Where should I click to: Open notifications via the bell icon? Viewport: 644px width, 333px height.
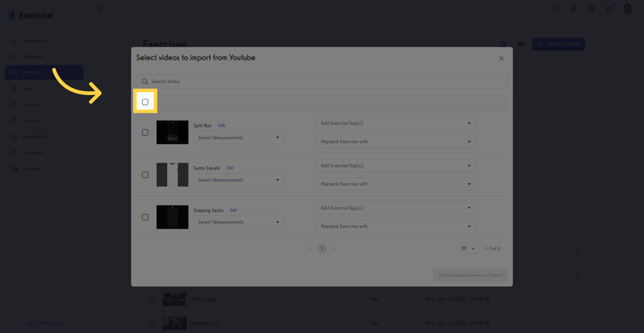(x=609, y=9)
